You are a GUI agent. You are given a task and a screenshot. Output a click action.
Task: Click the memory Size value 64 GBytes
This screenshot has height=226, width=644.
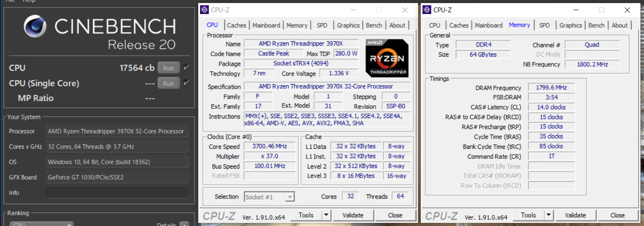483,54
